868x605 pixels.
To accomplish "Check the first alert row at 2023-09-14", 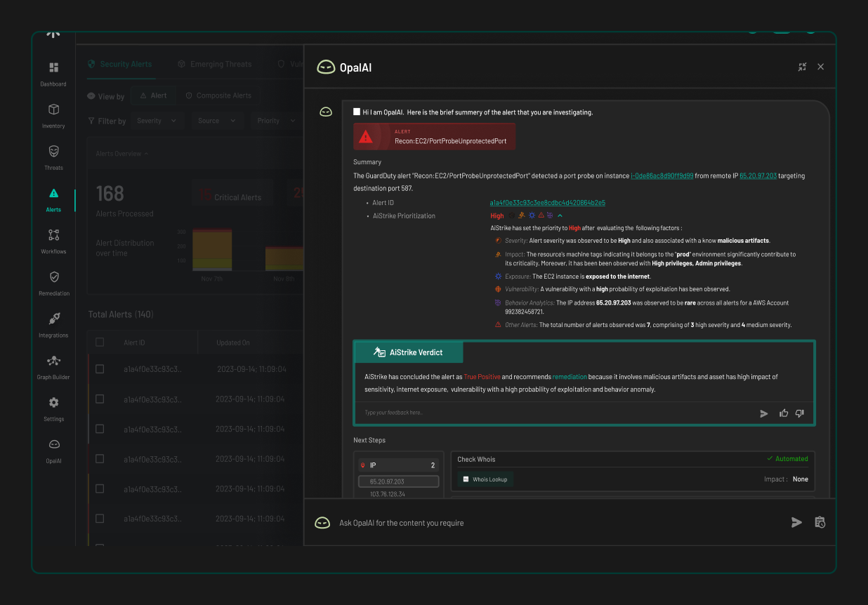I will [100, 369].
